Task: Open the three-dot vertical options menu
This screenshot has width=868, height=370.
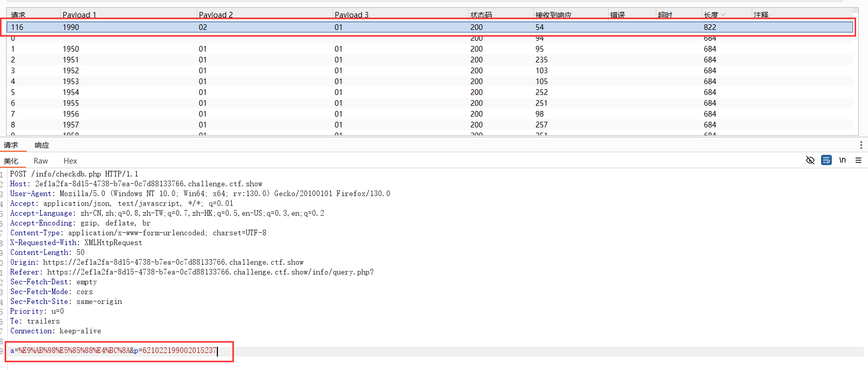Action: click(x=861, y=145)
